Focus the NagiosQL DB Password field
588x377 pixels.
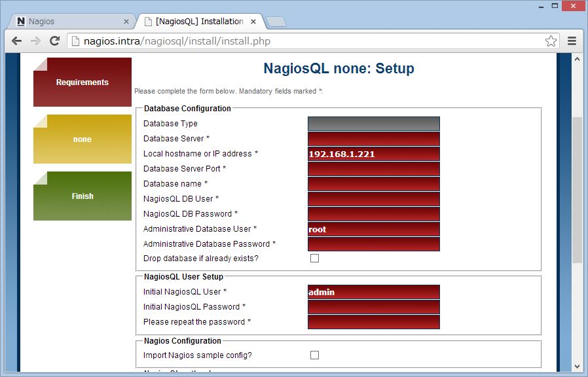pyautogui.click(x=374, y=213)
